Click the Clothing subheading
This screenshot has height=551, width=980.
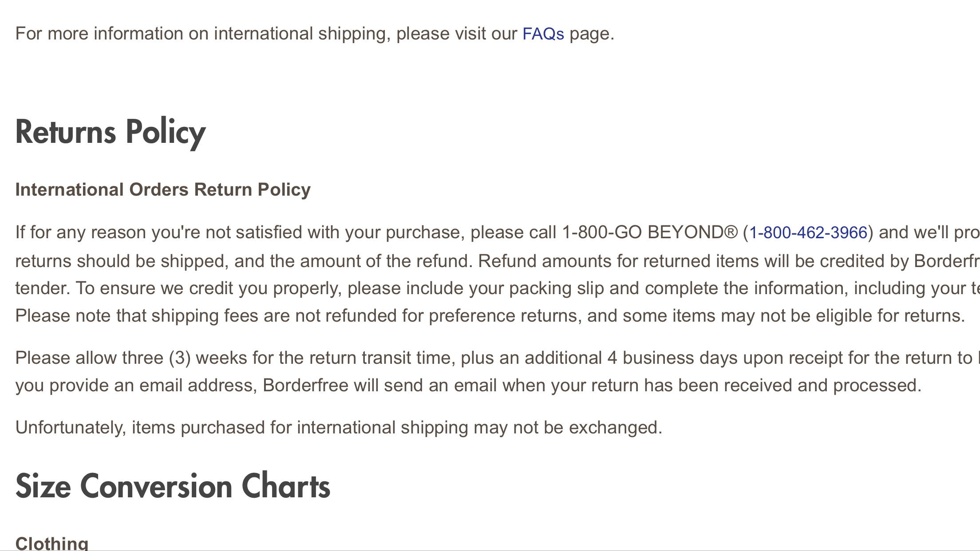(52, 543)
